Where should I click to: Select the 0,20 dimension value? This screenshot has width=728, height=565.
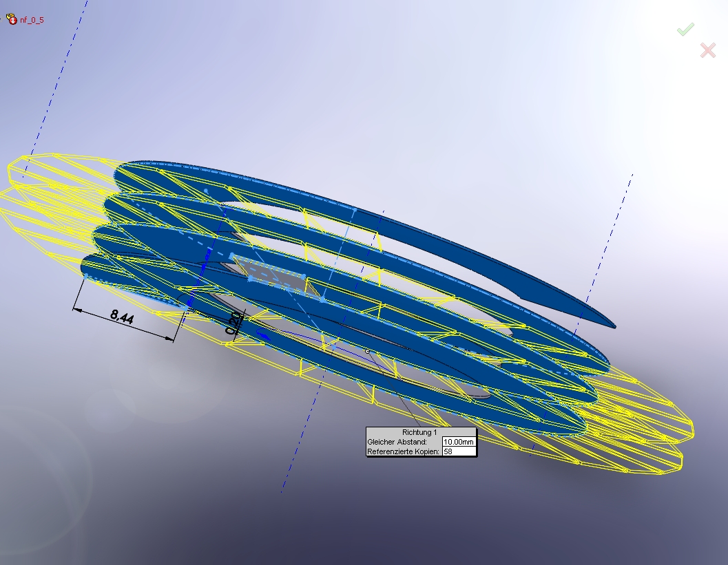click(x=233, y=323)
